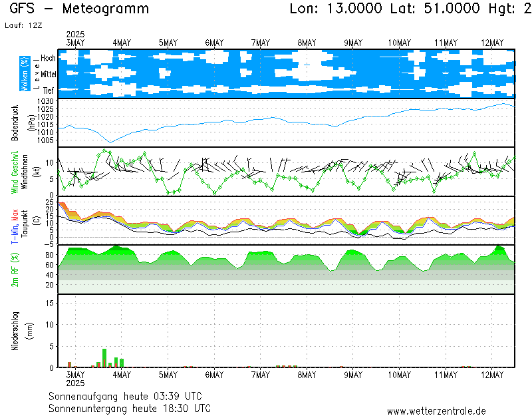
Task: Click the 'Tief' cloud level label
Action: pyautogui.click(x=49, y=91)
